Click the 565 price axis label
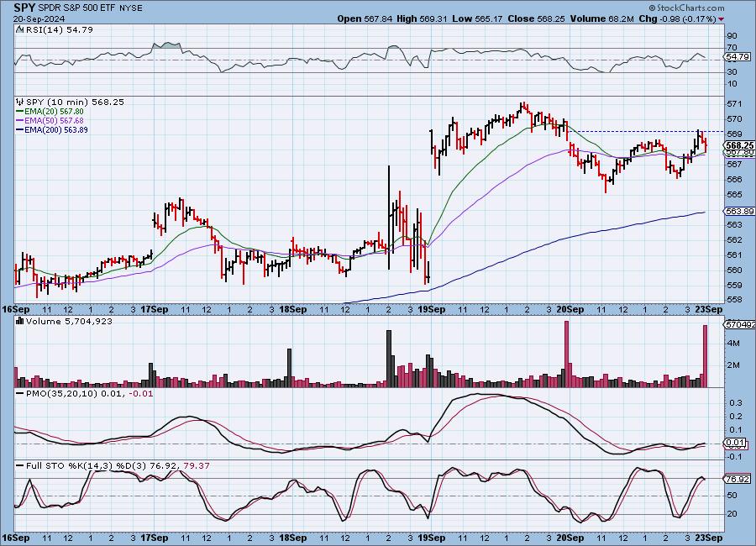The height and width of the screenshot is (546, 756). 734,194
